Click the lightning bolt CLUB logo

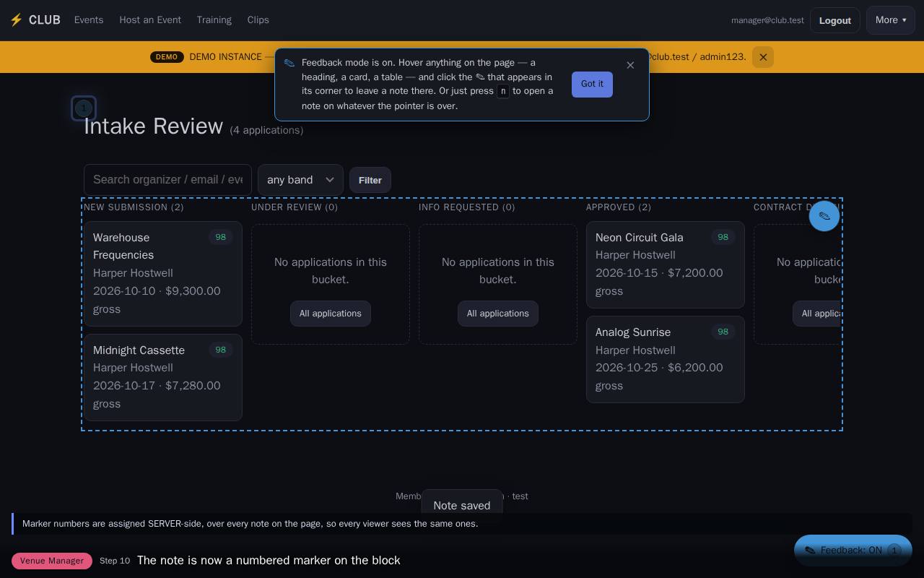pyautogui.click(x=35, y=20)
